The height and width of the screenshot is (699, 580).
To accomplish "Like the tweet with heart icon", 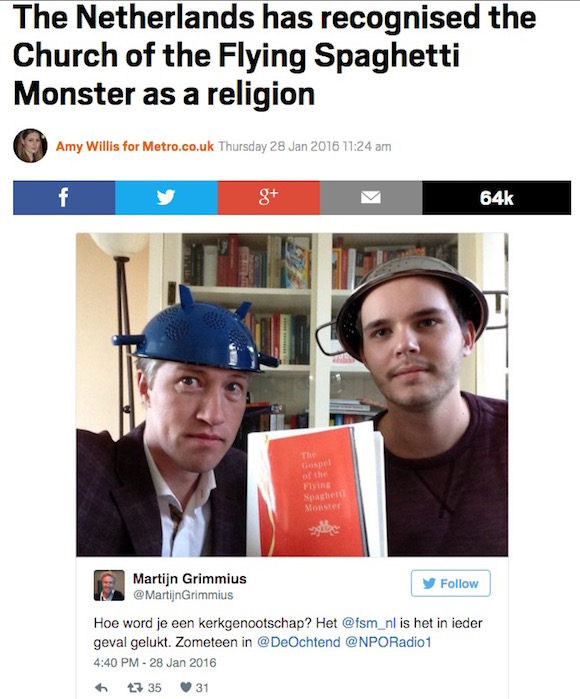I will [x=194, y=687].
